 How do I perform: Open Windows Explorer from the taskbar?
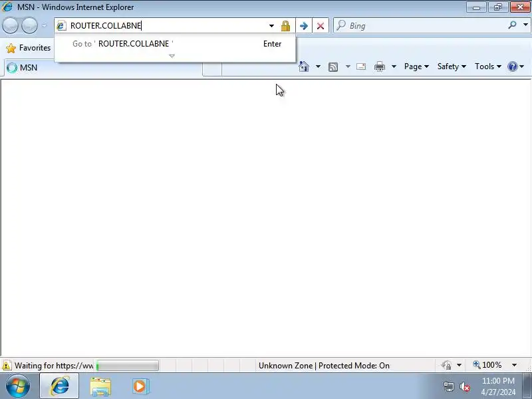tap(100, 386)
